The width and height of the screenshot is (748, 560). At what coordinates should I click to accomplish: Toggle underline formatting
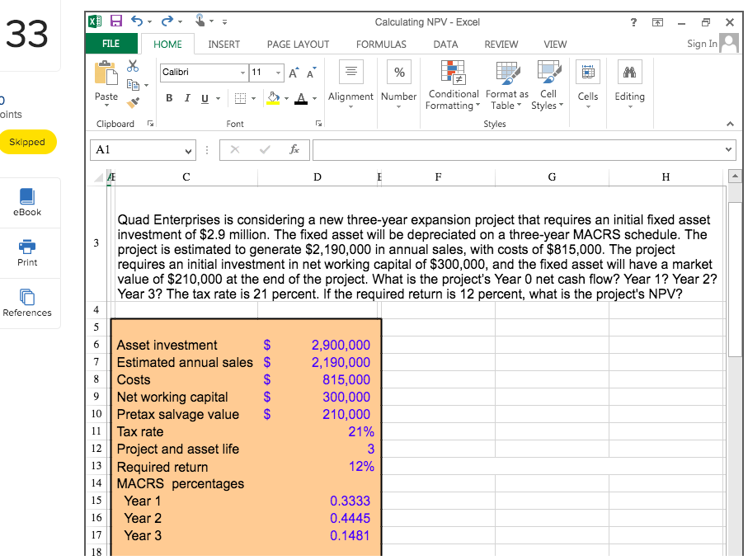tap(203, 97)
